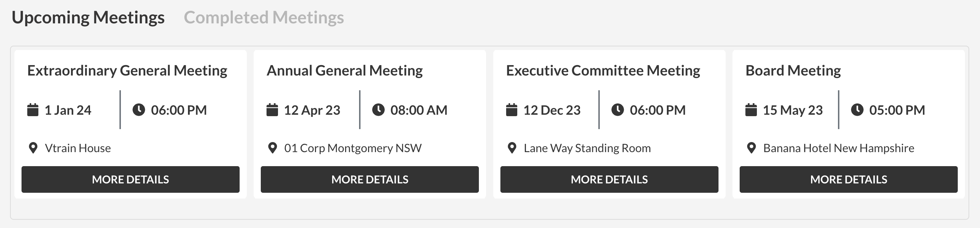
Task: Open More Details for Annual General Meeting
Action: coord(370,179)
